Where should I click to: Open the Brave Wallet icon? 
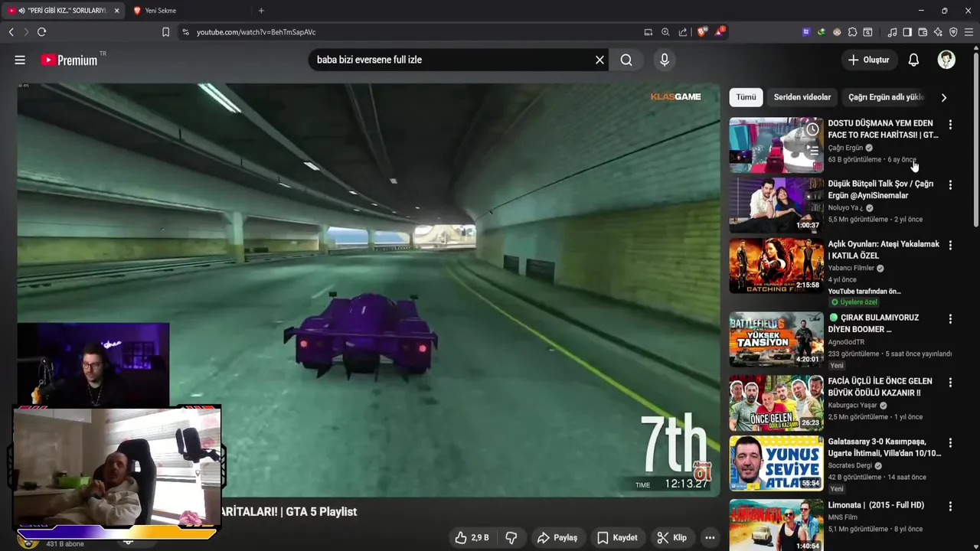[x=923, y=32]
